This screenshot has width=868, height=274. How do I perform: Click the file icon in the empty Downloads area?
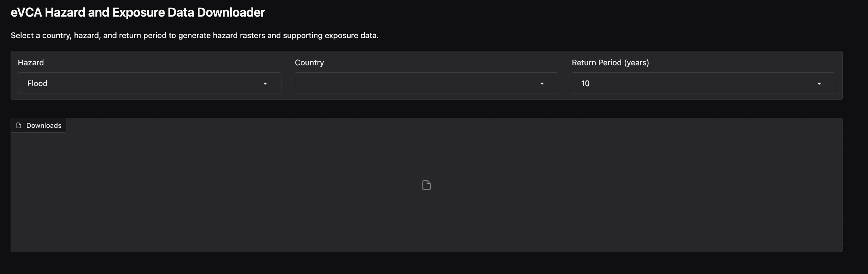[x=427, y=185]
